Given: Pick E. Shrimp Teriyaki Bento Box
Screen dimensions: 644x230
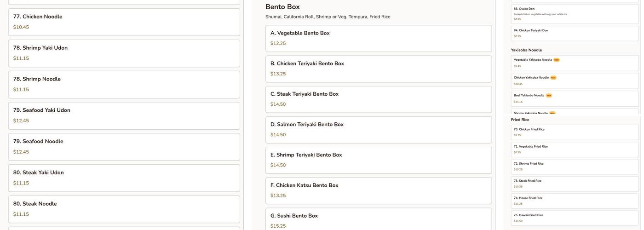Looking at the screenshot, I should pyautogui.click(x=378, y=160).
